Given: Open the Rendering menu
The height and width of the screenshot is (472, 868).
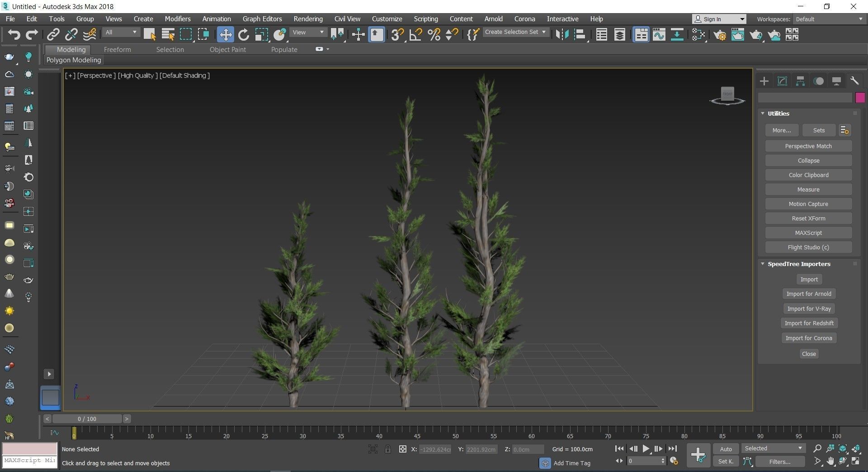Looking at the screenshot, I should pyautogui.click(x=308, y=19).
